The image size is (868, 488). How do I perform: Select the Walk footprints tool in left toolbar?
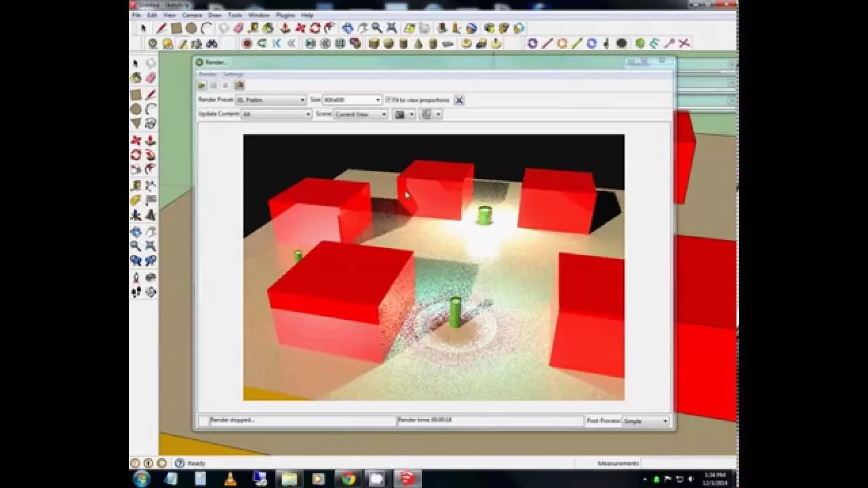[x=136, y=292]
